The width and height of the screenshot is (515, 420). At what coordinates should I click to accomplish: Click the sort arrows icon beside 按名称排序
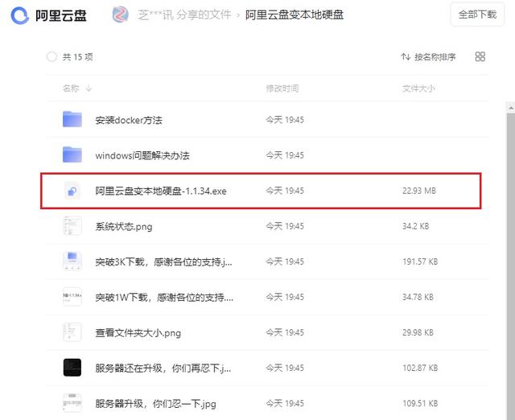[x=406, y=57]
